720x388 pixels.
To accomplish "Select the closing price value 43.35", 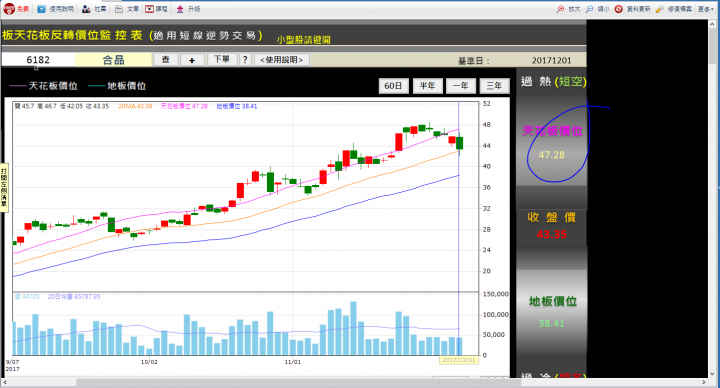I will coord(551,234).
